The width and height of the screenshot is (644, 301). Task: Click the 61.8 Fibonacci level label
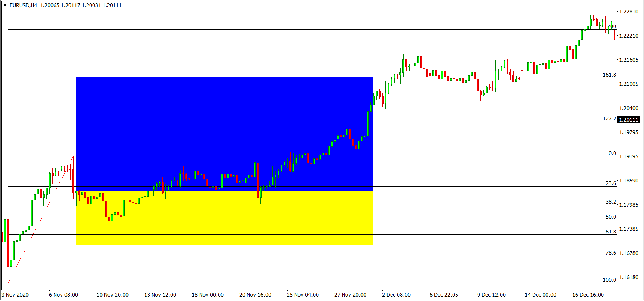611,232
